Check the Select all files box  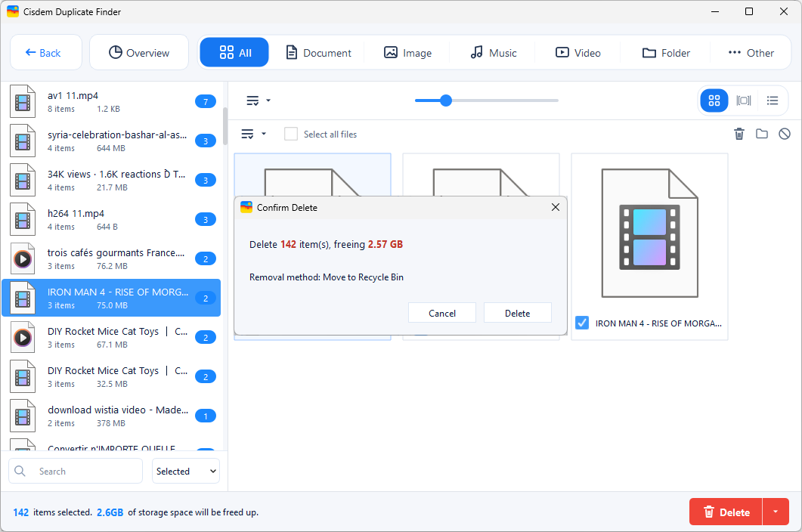291,134
